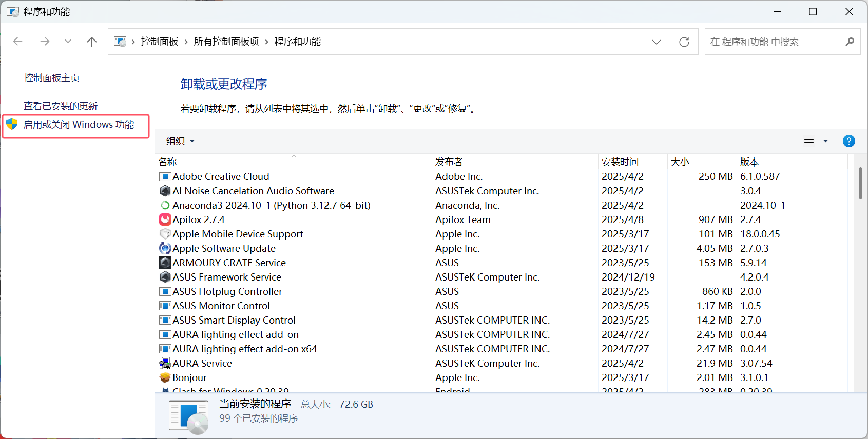Click Apifox Team publisher cell
This screenshot has width=868, height=439.
click(x=463, y=219)
